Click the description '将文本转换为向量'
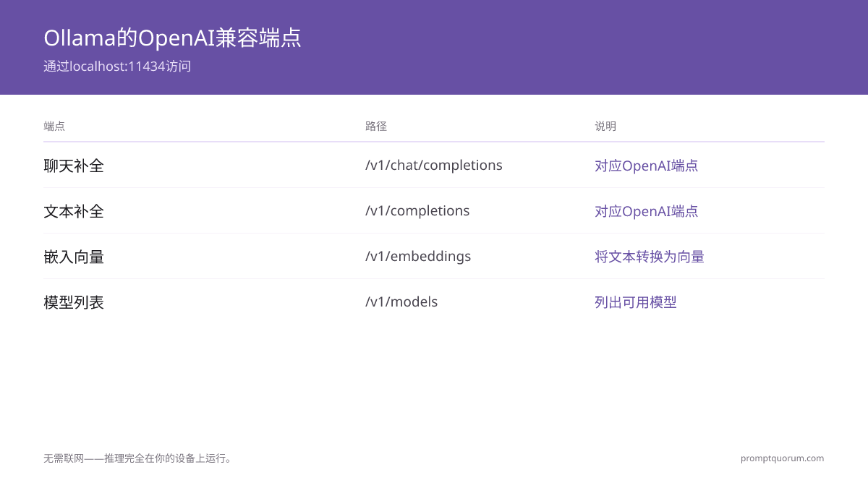The image size is (868, 488). pos(650,257)
